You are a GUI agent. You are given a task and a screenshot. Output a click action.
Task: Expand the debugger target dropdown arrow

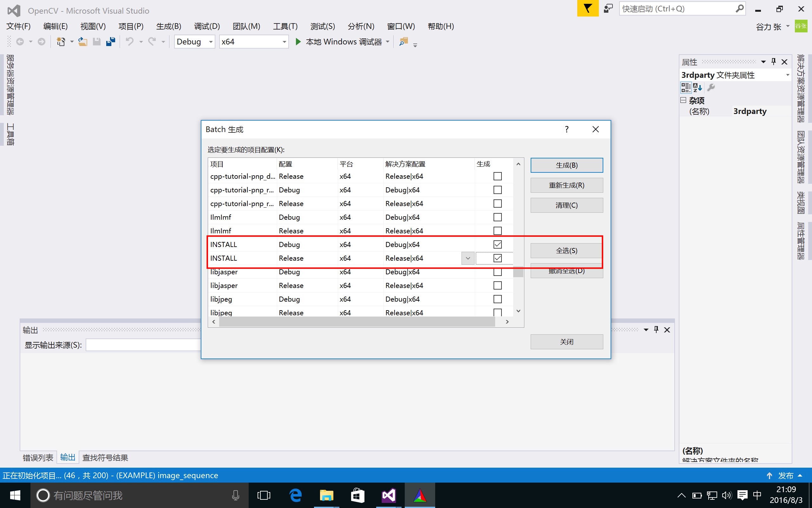coord(388,42)
